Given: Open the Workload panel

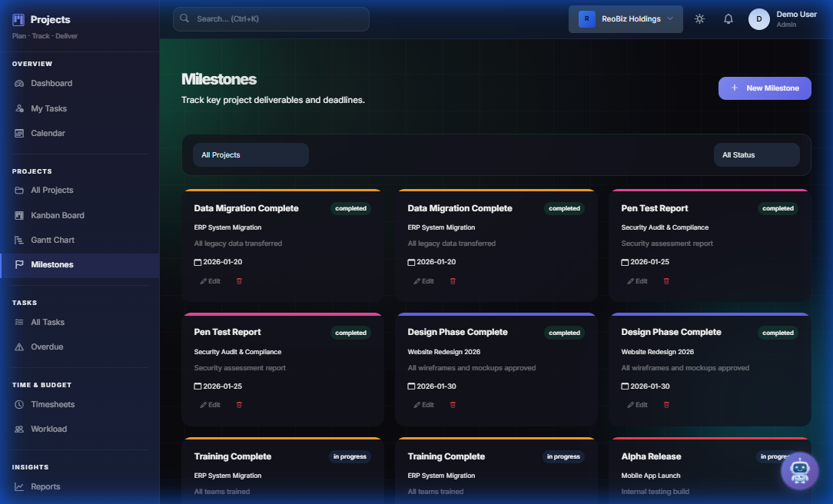Looking at the screenshot, I should [49, 429].
